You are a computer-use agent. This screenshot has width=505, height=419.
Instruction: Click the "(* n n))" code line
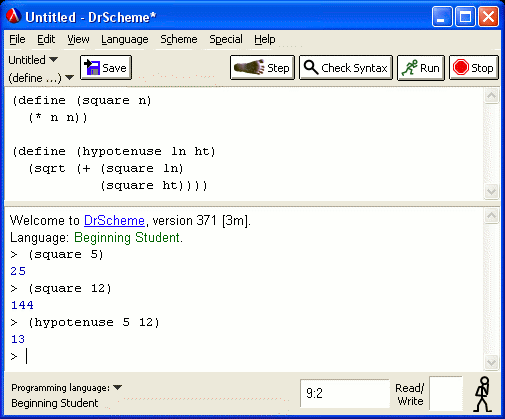pos(58,118)
